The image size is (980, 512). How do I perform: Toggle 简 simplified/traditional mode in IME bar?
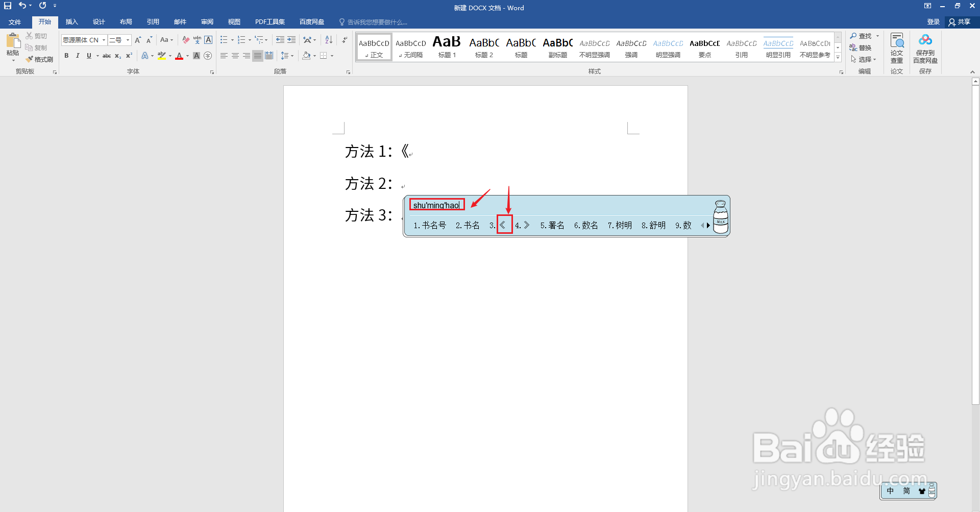click(906, 491)
